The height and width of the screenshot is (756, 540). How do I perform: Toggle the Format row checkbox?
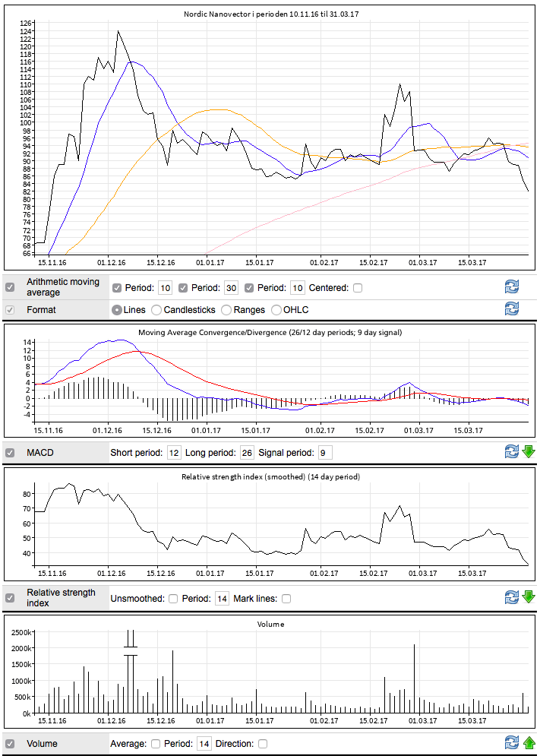pos(10,309)
